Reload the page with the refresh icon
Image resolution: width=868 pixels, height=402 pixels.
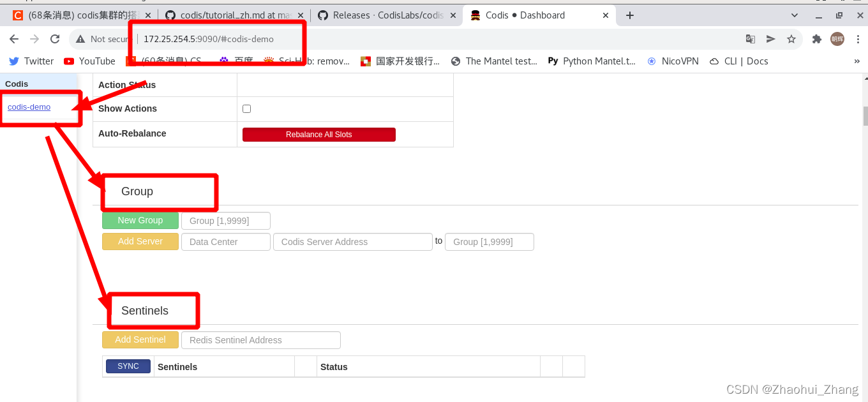click(55, 39)
